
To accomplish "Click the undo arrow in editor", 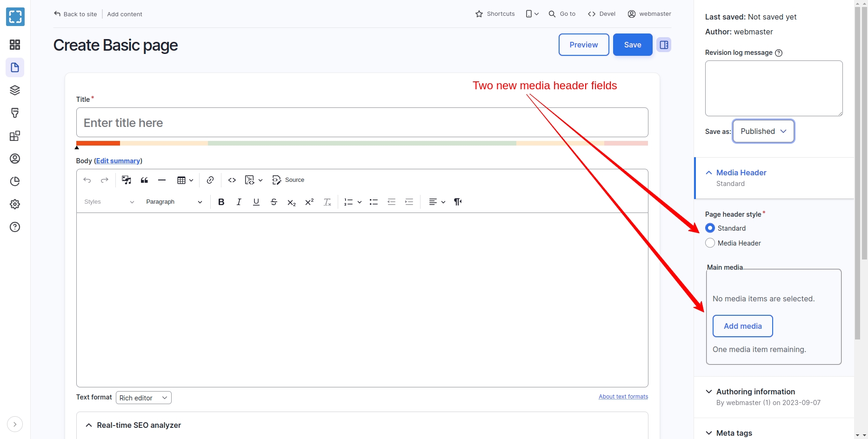I will [87, 180].
